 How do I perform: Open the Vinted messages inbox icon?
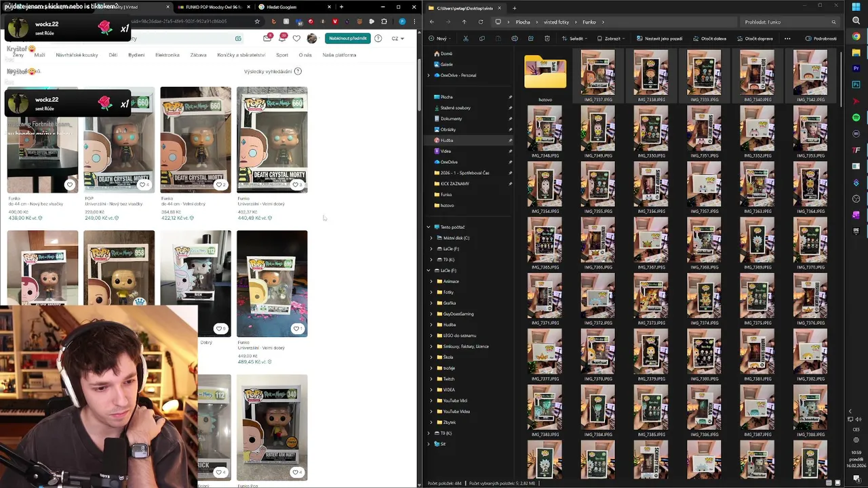pyautogui.click(x=267, y=39)
